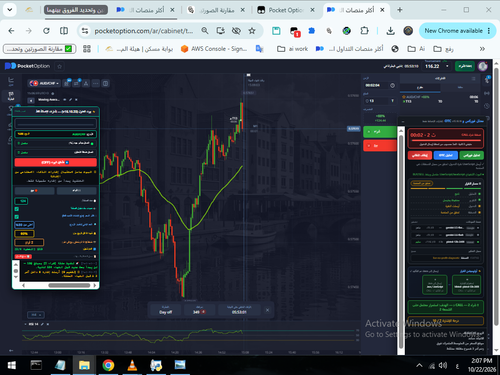Click the red OFF toggle button in bot panel
Image resolution: width=500 pixels, height=375 pixels.
[x=56, y=162]
